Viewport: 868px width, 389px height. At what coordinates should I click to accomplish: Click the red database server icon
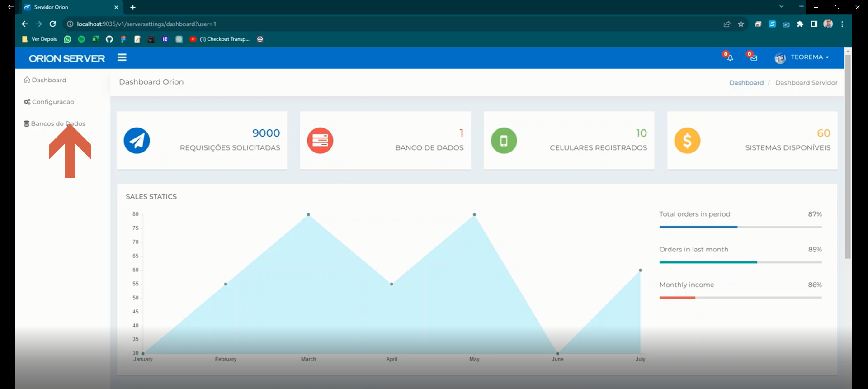point(320,141)
